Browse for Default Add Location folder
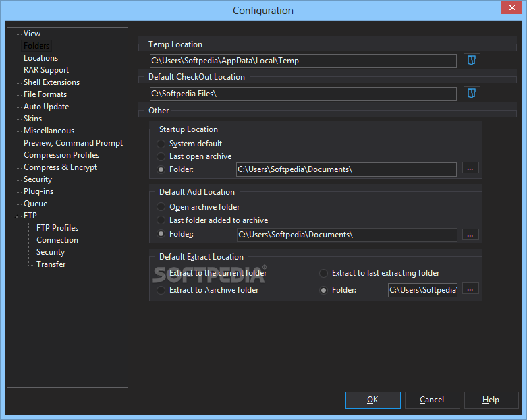Screen dimensions: 527x420 tap(470, 235)
